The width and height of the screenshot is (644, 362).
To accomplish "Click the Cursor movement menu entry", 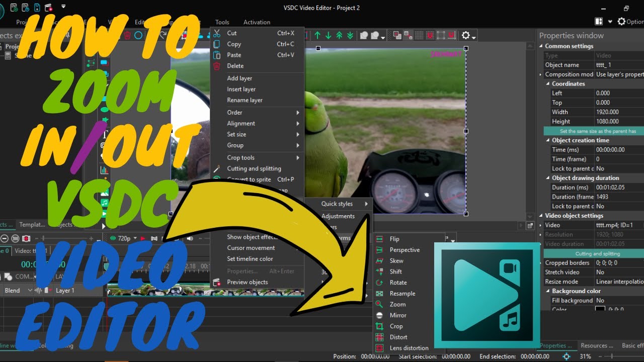I will click(x=251, y=248).
